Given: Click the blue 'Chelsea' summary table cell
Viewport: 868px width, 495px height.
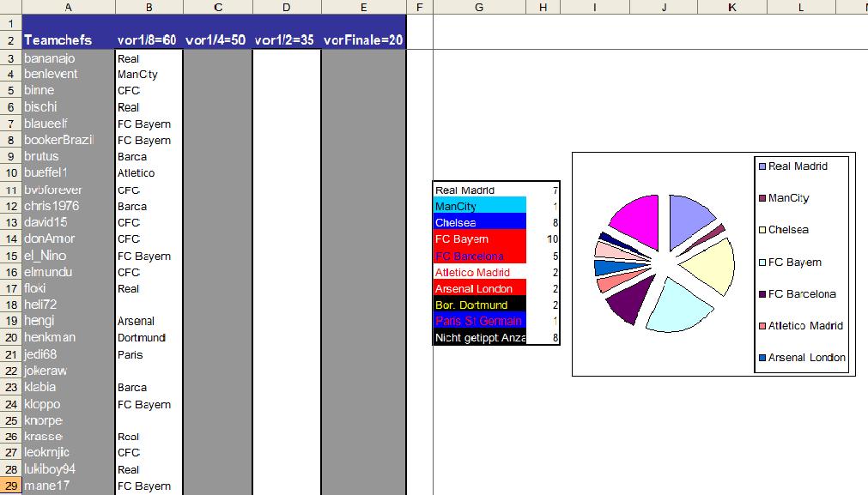Looking at the screenshot, I should pyautogui.click(x=479, y=222).
